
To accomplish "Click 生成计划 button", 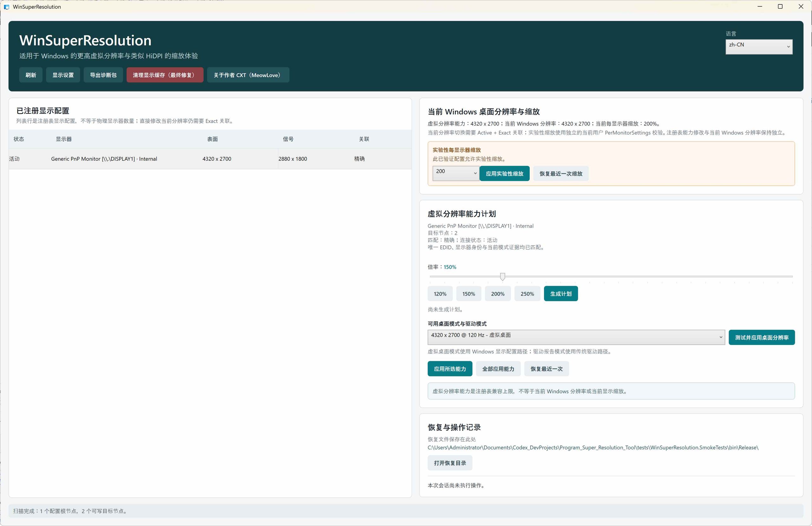I will [x=561, y=294].
